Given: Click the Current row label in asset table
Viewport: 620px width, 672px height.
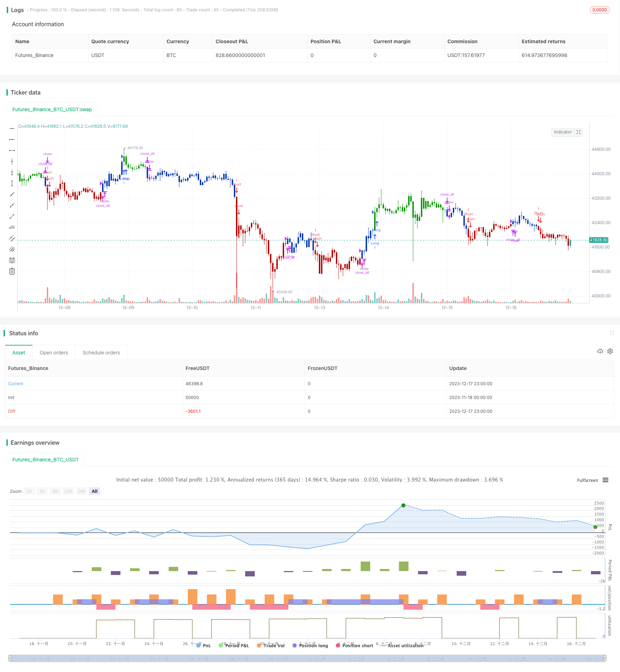Looking at the screenshot, I should coord(16,384).
